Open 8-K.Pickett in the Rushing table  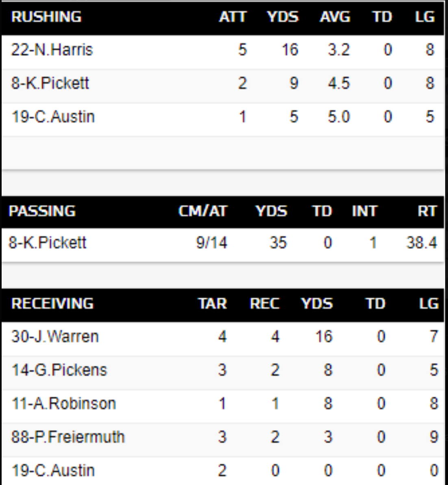pos(50,83)
